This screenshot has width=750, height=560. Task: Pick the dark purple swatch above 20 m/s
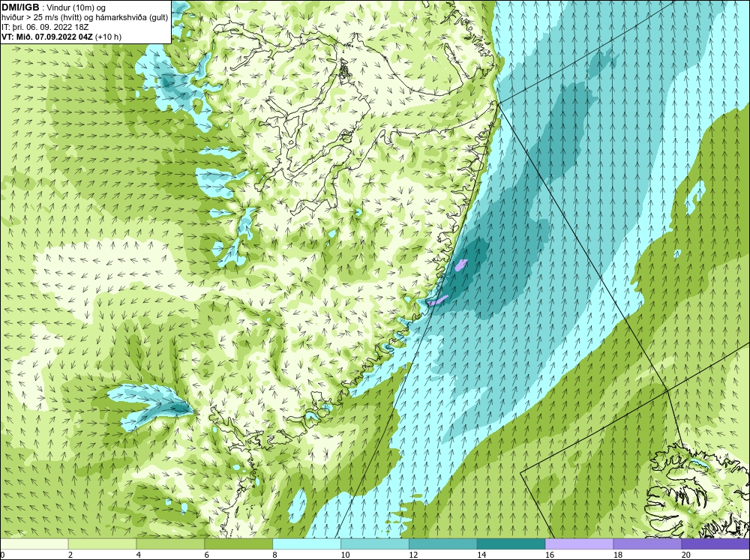[715, 544]
